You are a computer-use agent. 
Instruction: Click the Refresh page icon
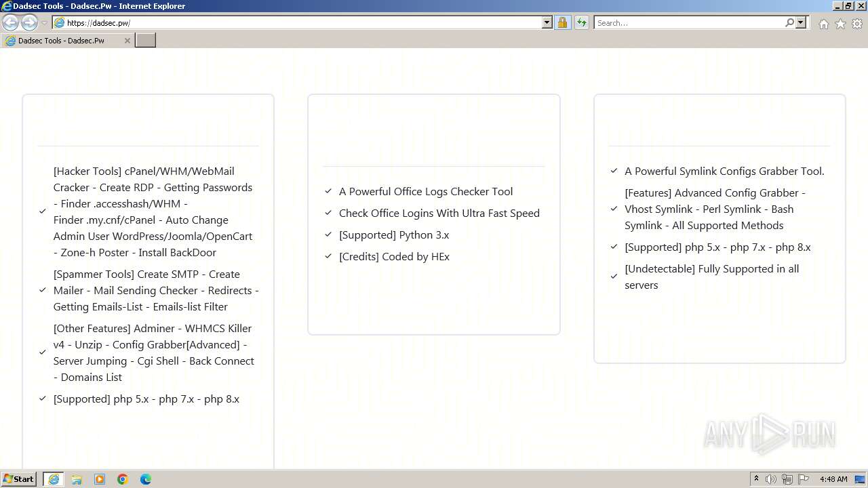[x=582, y=22]
